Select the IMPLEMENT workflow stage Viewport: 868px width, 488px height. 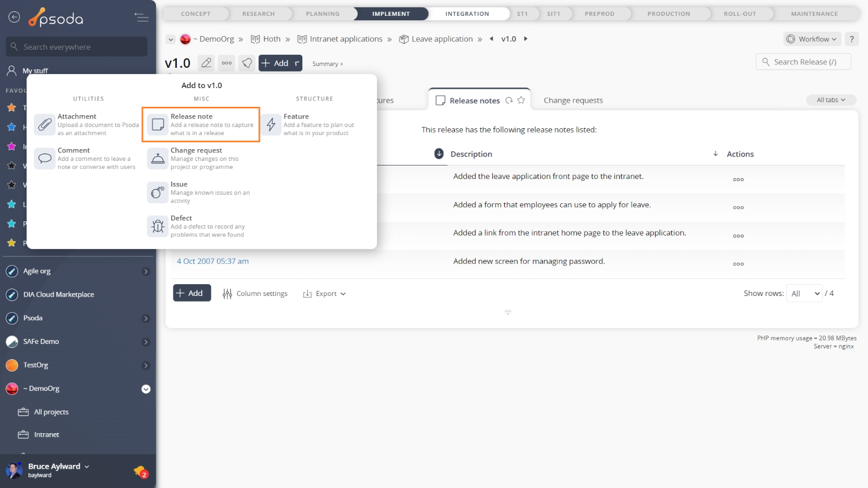[x=391, y=14]
